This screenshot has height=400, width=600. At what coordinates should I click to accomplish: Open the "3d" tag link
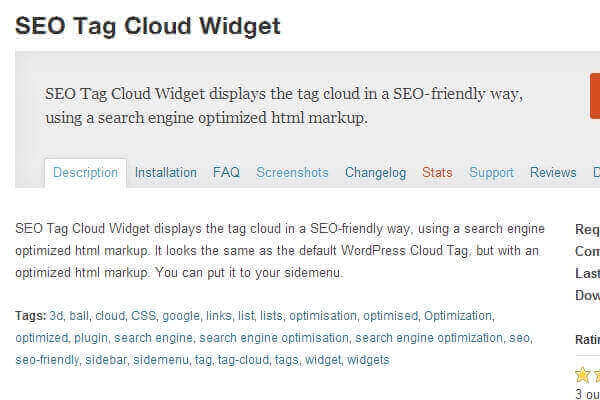click(57, 316)
